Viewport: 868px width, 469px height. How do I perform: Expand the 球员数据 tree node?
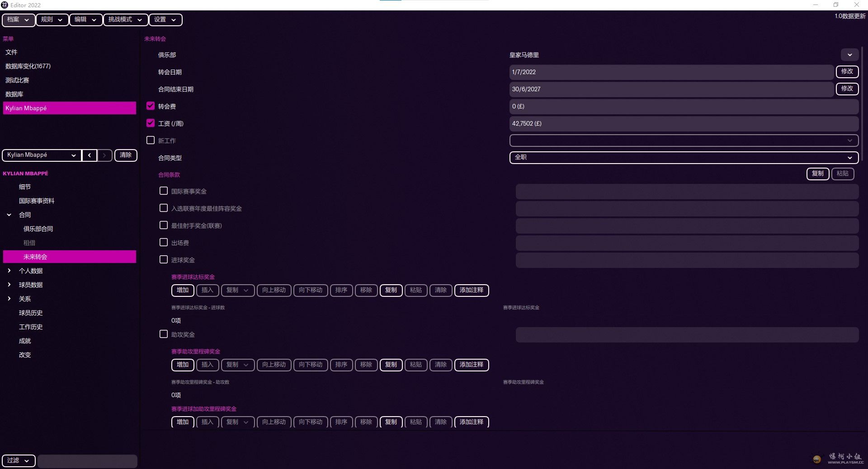click(x=9, y=285)
